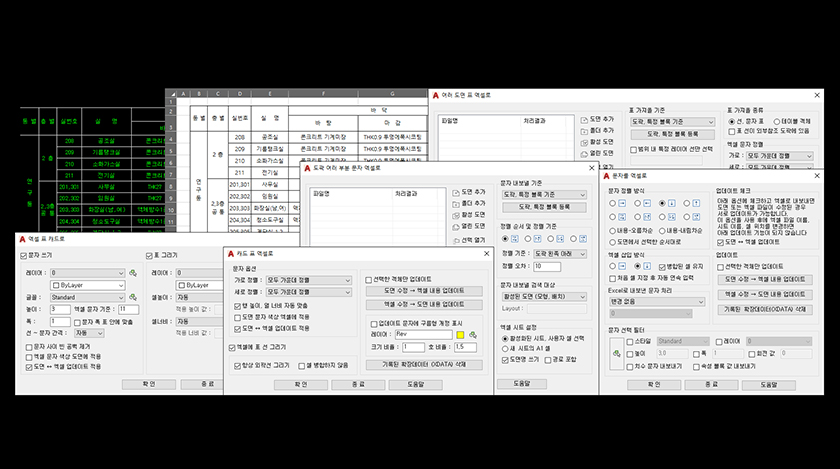
Task: Click 도곽, 특정 블록 등록 in 여러 도면 window
Action: [672, 134]
